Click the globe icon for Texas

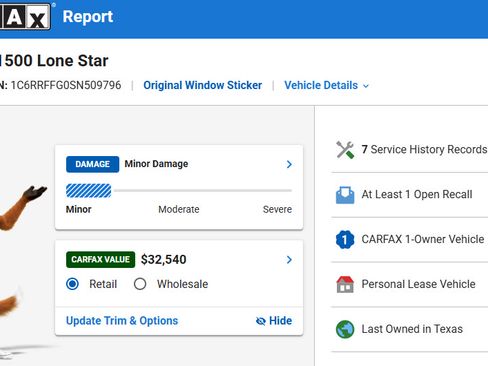pyautogui.click(x=345, y=329)
